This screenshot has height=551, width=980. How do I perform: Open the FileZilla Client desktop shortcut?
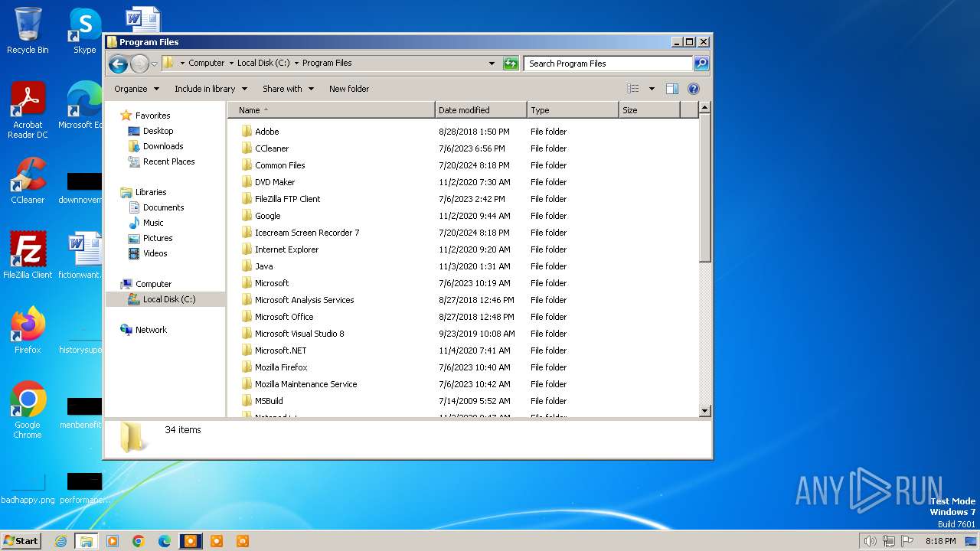click(28, 256)
